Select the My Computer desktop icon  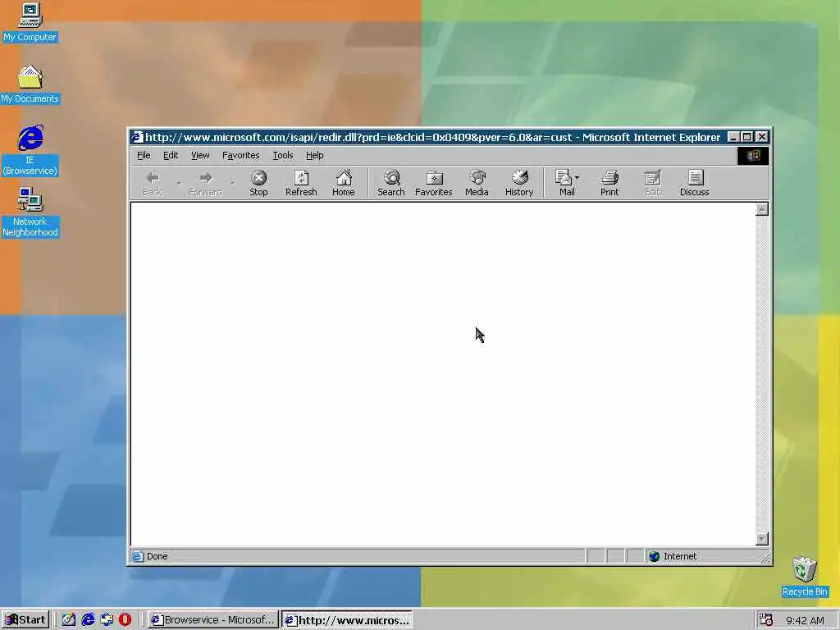[x=30, y=22]
